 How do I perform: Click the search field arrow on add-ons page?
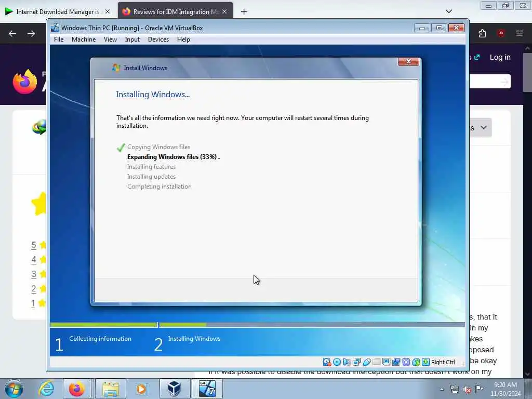(504, 82)
